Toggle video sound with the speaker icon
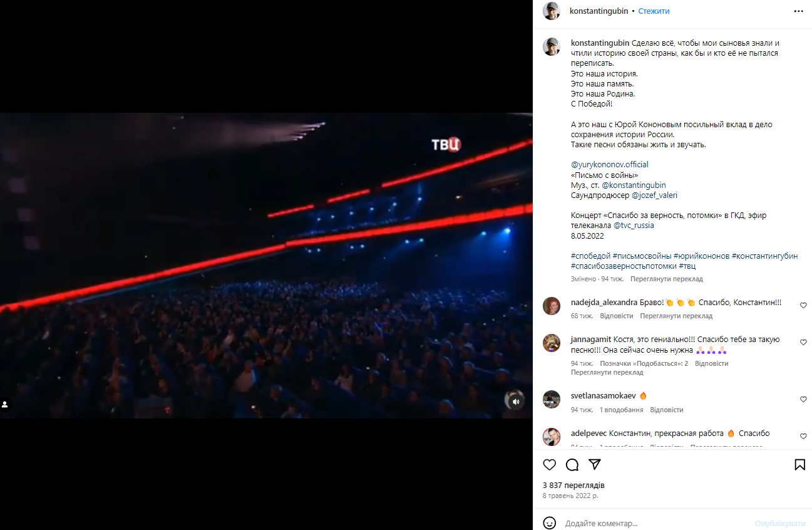The image size is (812, 530). [x=515, y=402]
